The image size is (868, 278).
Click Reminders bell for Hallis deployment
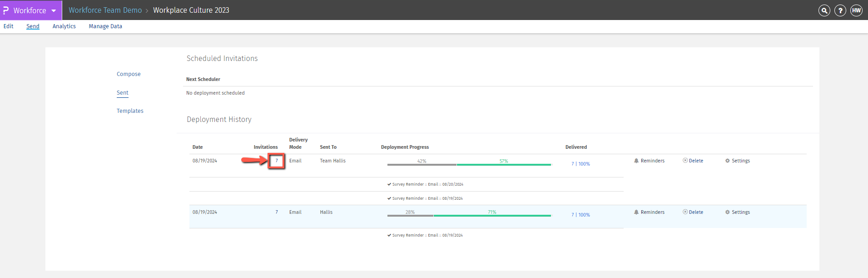click(649, 212)
